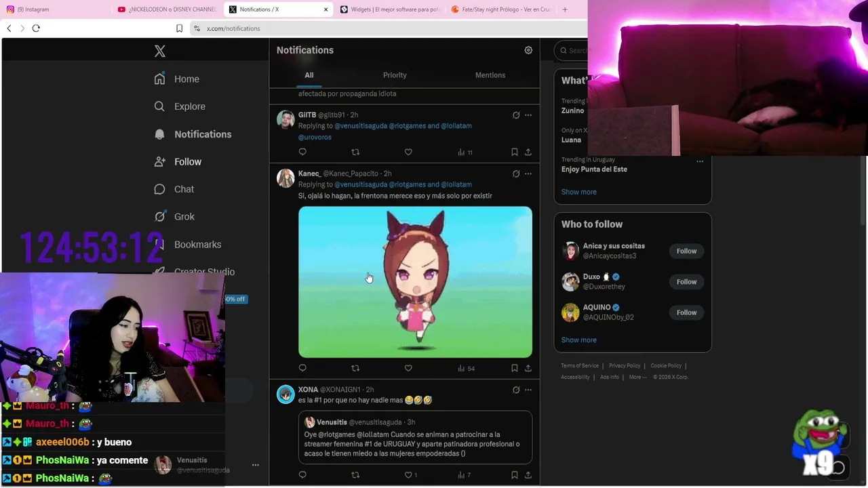The height and width of the screenshot is (488, 868).
Task: Open Grok explain icon on XONA's post
Action: [516, 390]
